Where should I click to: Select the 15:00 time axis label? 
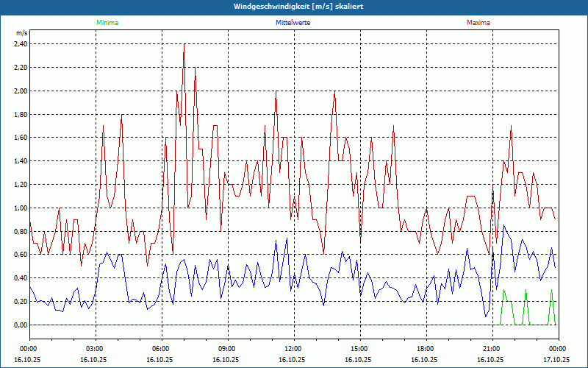tap(359, 348)
